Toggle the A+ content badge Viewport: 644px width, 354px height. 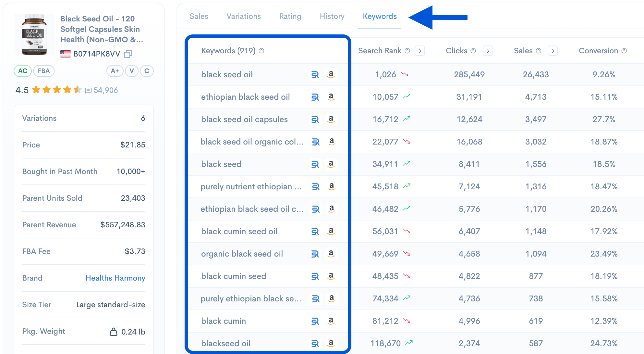coord(115,71)
